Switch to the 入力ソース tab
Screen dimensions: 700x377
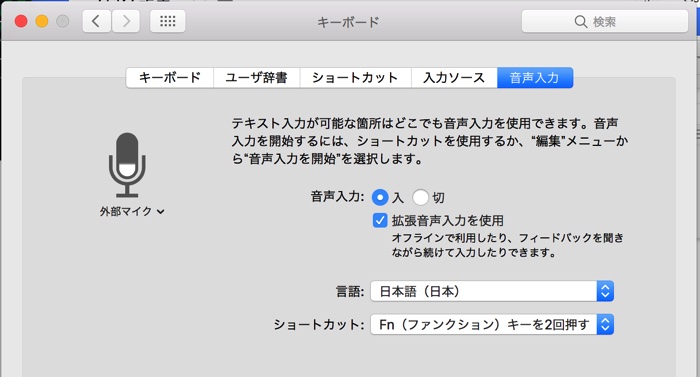click(454, 78)
